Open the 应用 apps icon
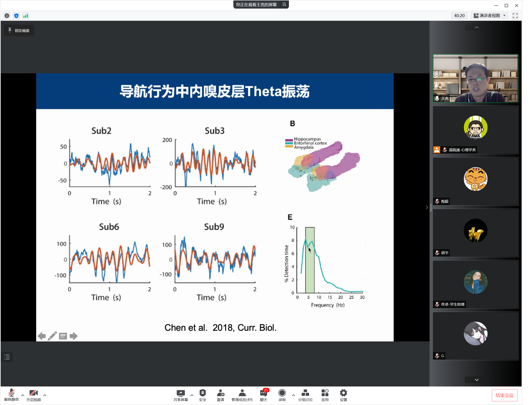532x405 pixels. 325,395
